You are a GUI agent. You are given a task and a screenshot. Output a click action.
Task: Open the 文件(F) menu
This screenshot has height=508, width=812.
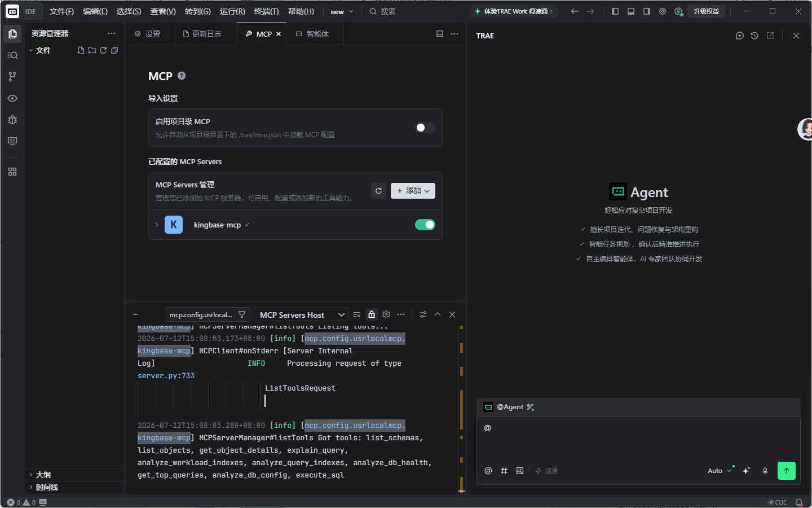61,11
